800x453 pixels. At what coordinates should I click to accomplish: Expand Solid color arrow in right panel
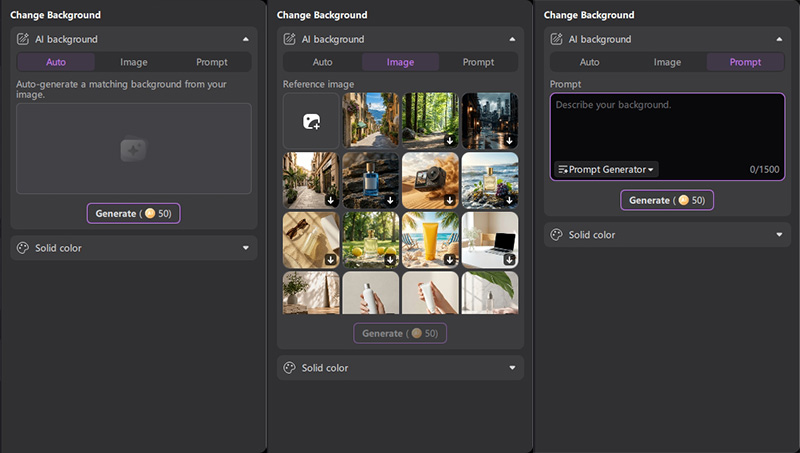[x=779, y=235]
